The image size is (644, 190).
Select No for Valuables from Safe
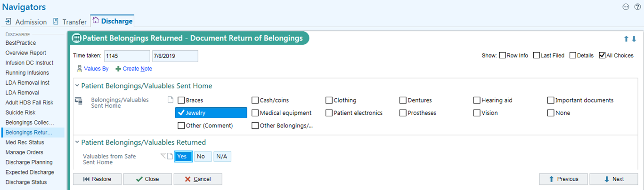pos(201,157)
